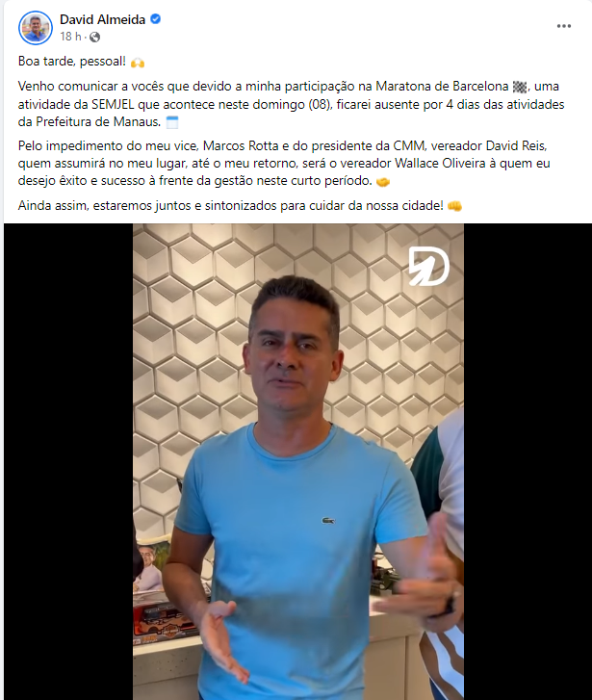Click the paragraph mentioning Wallace Oliveira
The image size is (592, 700).
284,164
